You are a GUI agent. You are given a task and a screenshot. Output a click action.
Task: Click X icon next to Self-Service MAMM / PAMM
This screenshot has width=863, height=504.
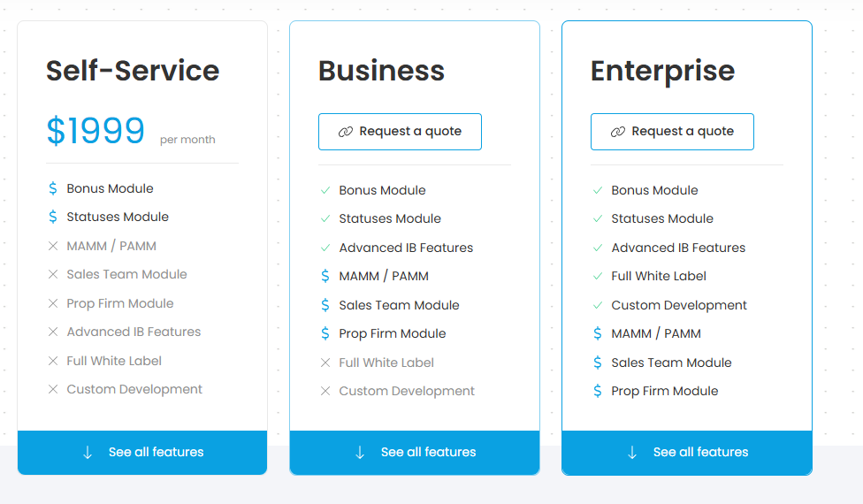(53, 246)
